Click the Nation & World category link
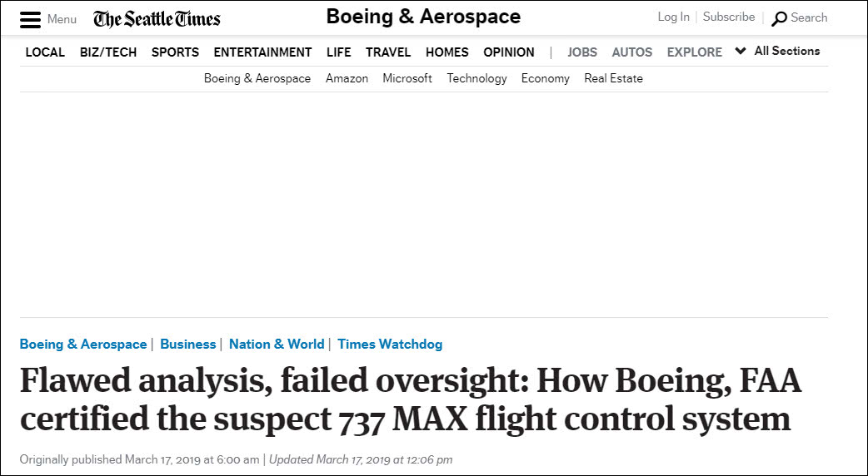This screenshot has height=476, width=868. (x=277, y=344)
